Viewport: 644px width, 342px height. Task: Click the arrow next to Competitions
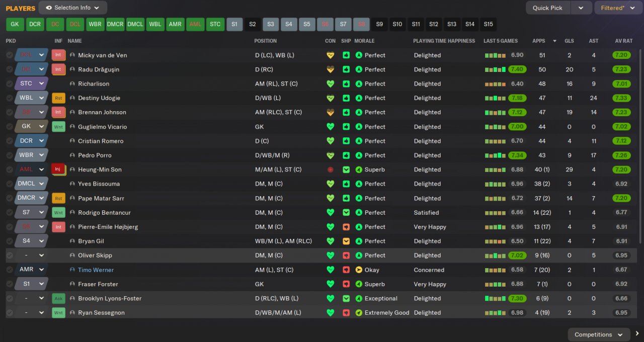tap(637, 333)
